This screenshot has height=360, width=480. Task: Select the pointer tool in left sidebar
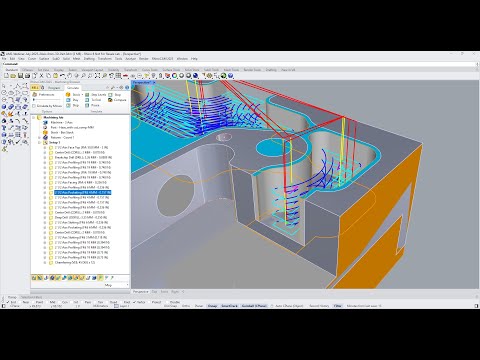4,86
